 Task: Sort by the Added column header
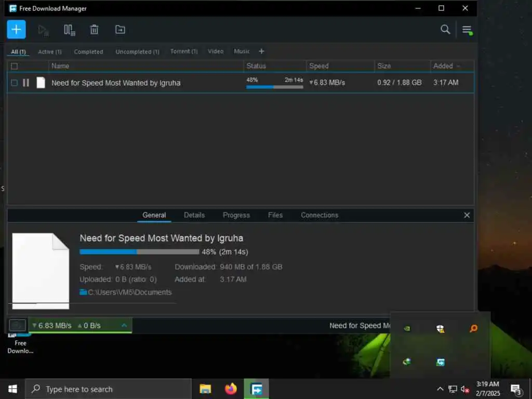(443, 66)
